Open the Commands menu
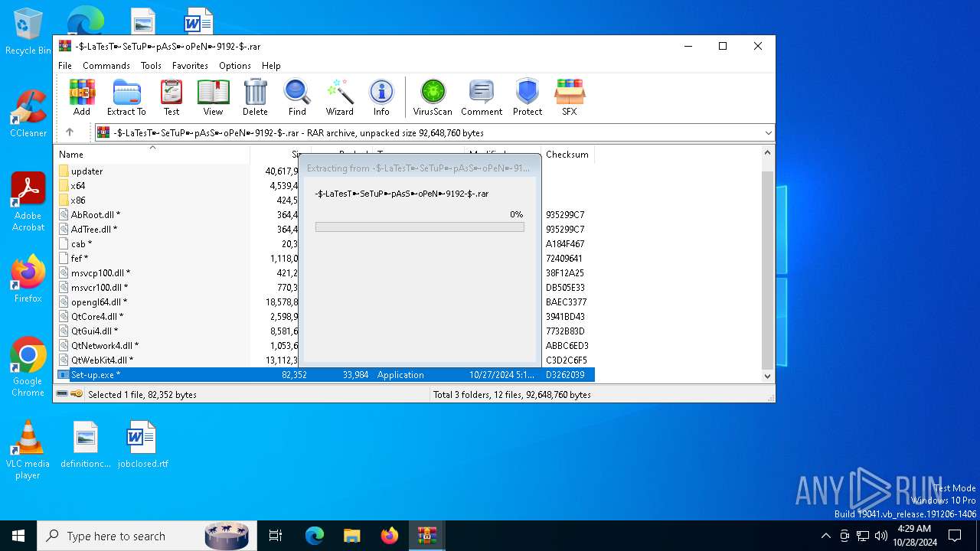Screen dimensions: 980x551 pos(106,66)
